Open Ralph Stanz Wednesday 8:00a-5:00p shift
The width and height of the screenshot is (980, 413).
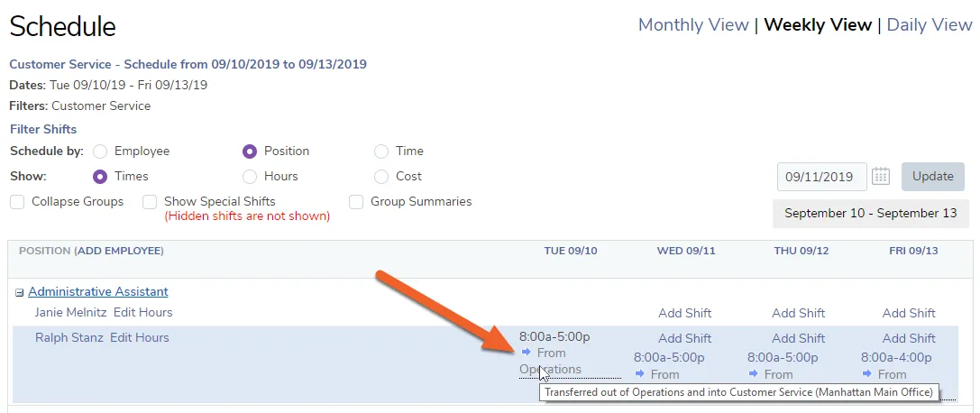669,358
